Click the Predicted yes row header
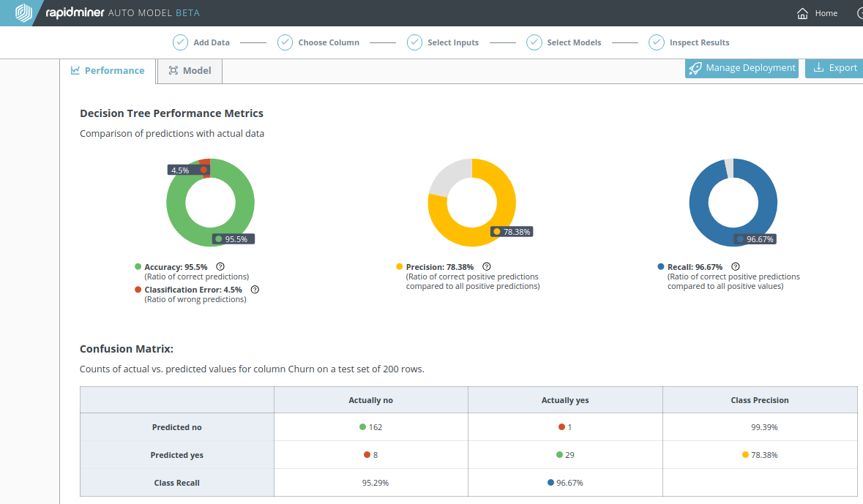The height and width of the screenshot is (504, 863). [x=176, y=455]
